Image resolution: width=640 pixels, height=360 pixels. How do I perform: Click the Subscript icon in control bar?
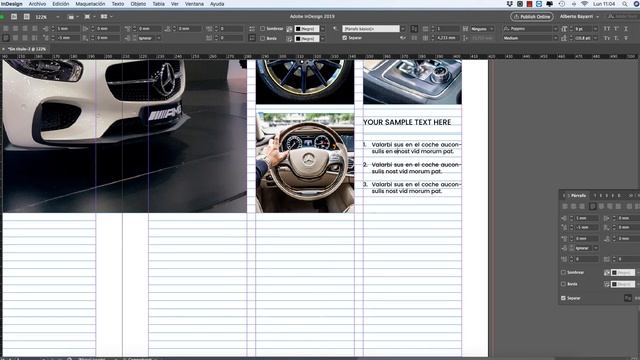tap(616, 38)
